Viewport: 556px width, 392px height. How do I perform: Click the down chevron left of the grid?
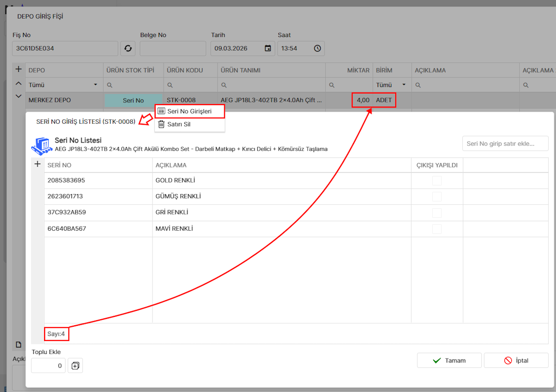pyautogui.click(x=19, y=96)
